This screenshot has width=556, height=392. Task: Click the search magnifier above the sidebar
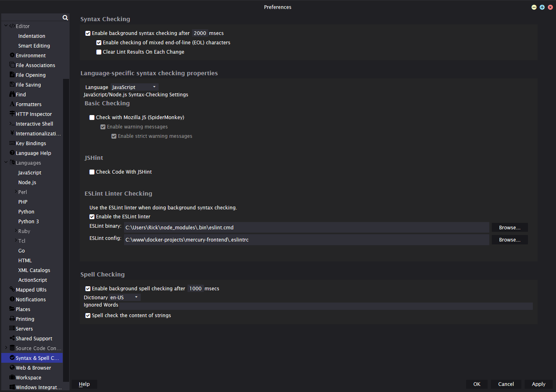point(65,17)
